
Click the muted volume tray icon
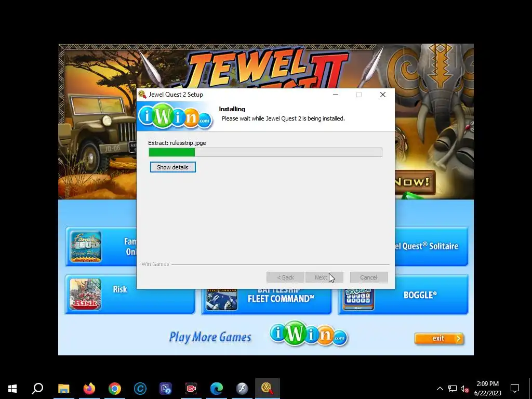click(x=465, y=389)
